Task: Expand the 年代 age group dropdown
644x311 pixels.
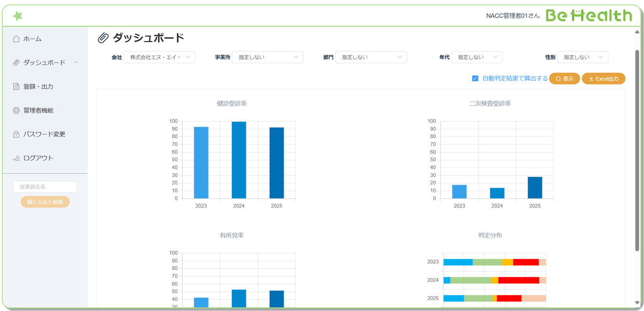Action: (477, 57)
